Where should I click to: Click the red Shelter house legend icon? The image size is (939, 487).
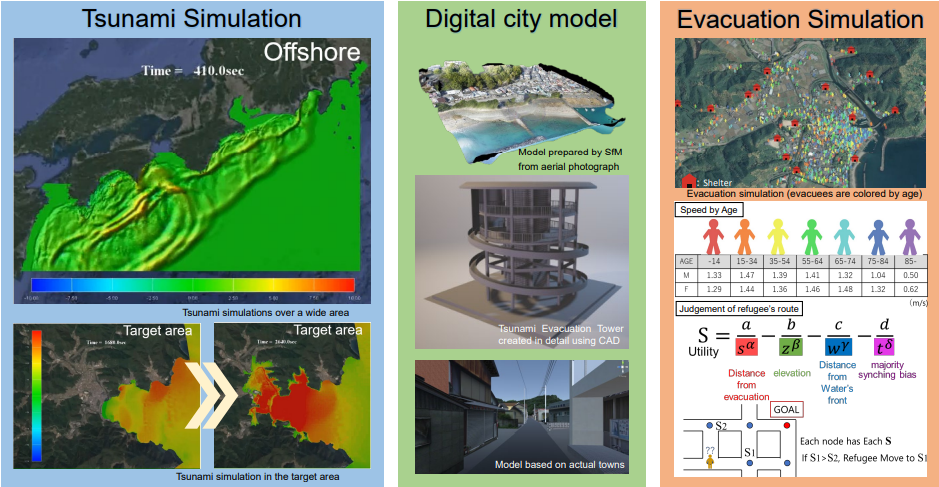(x=688, y=182)
